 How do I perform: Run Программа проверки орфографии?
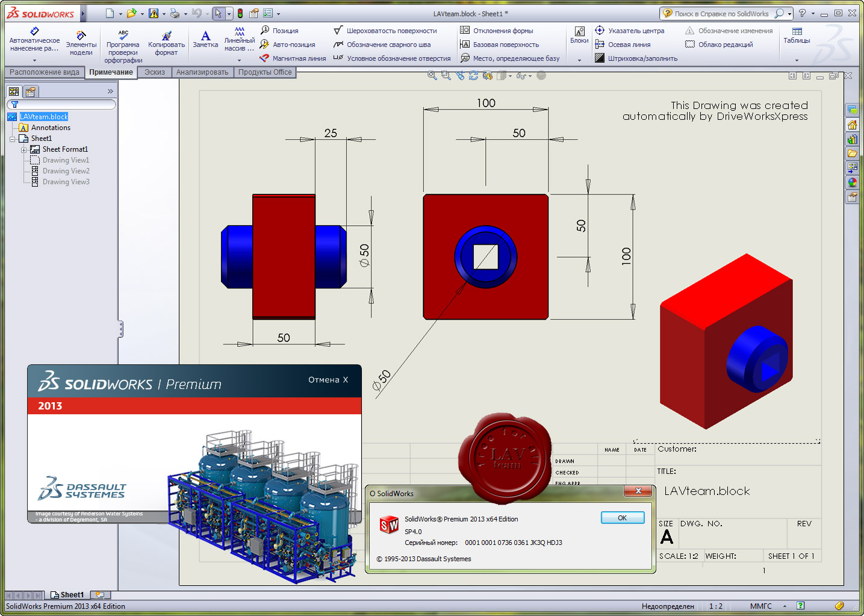[x=123, y=46]
